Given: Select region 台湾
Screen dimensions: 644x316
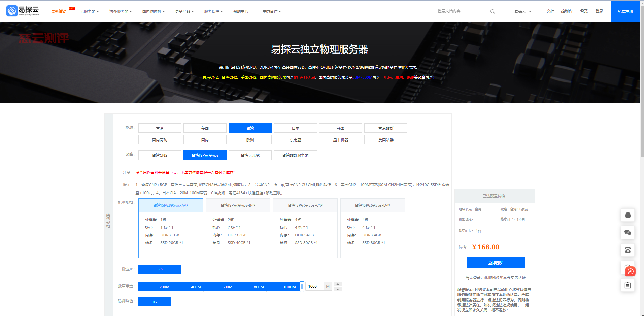Looking at the screenshot, I should pos(250,128).
